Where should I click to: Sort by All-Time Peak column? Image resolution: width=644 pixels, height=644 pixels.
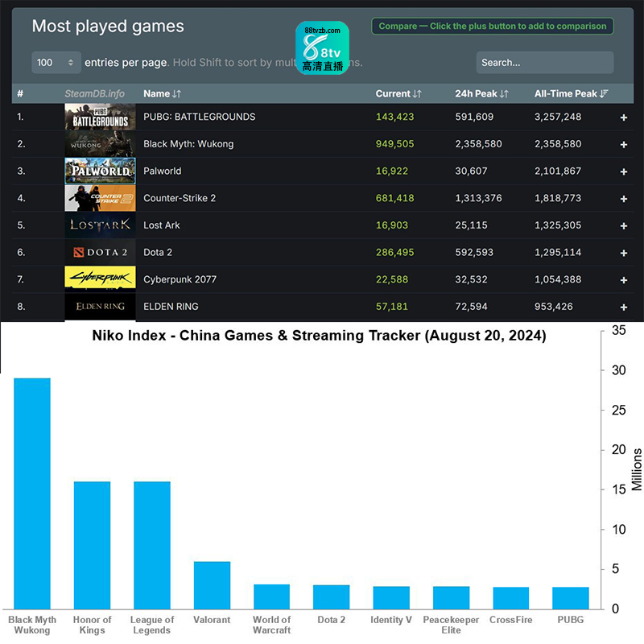571,93
